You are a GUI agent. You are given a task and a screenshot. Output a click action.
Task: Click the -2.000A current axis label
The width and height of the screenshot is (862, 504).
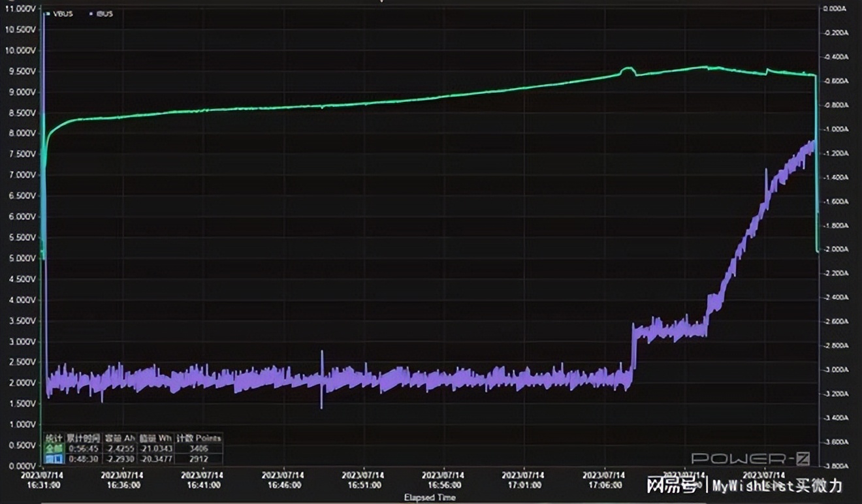pyautogui.click(x=836, y=249)
